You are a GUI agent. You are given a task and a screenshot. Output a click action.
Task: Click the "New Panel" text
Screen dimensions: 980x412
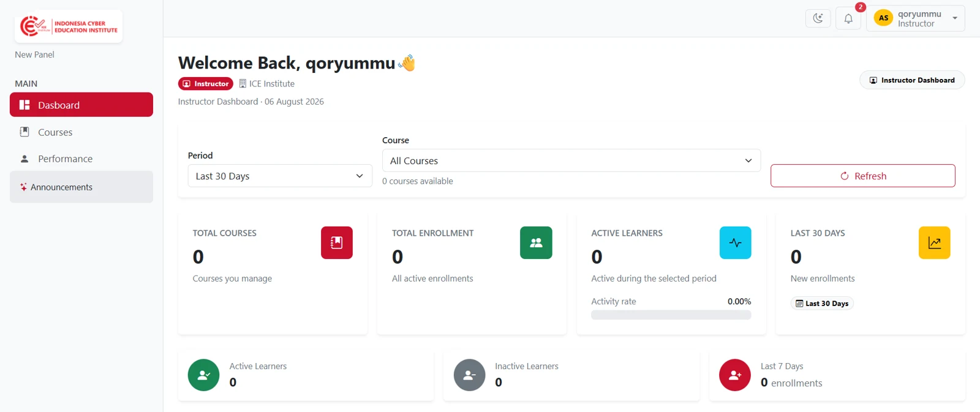(34, 54)
